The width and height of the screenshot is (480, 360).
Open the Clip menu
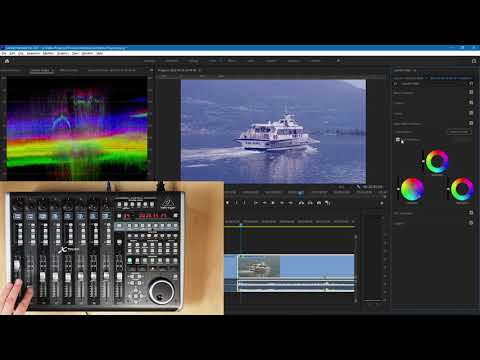tap(21, 53)
